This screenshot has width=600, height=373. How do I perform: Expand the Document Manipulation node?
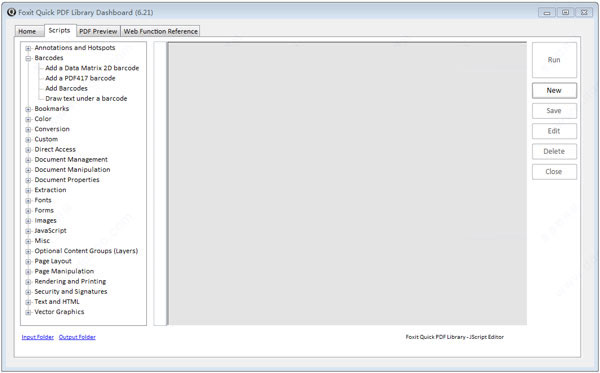coord(28,170)
